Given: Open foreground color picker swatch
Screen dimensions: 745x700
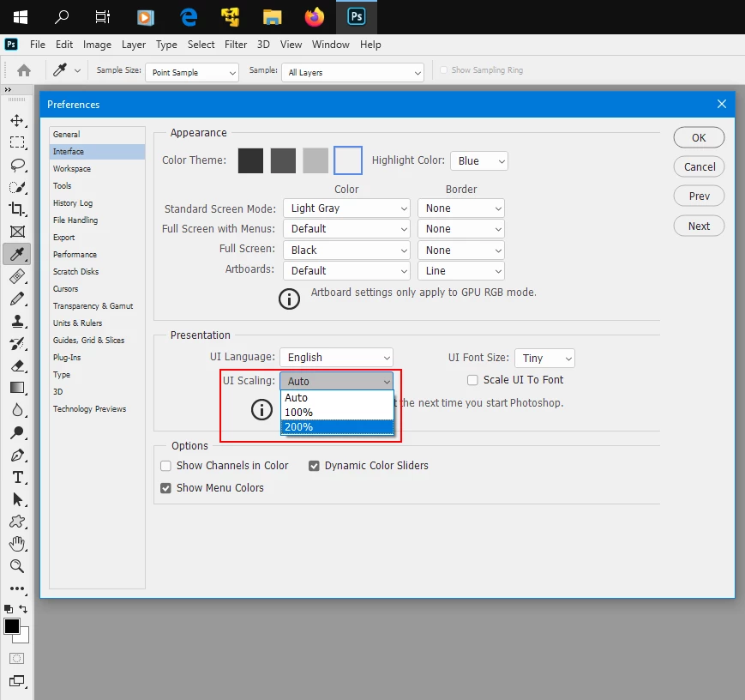Looking at the screenshot, I should point(11,626).
